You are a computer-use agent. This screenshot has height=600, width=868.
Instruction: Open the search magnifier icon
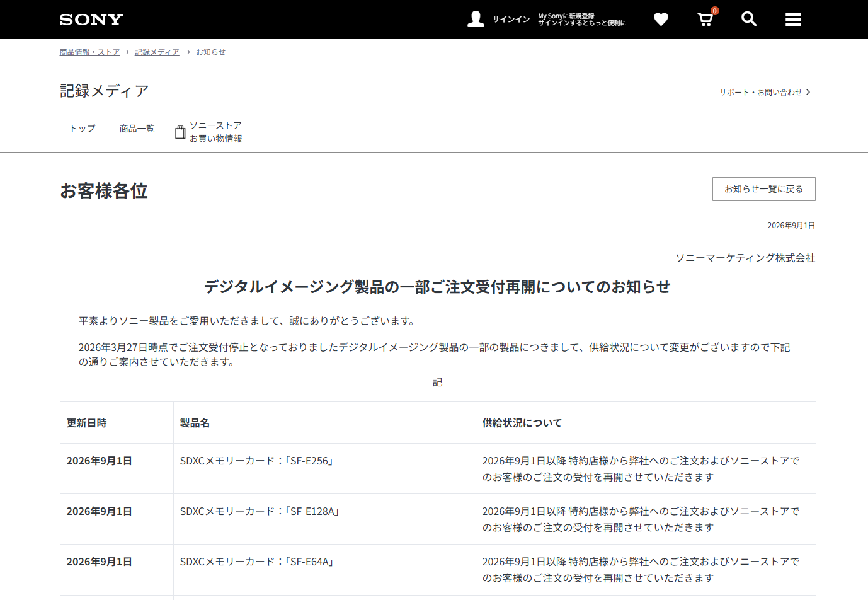point(749,19)
